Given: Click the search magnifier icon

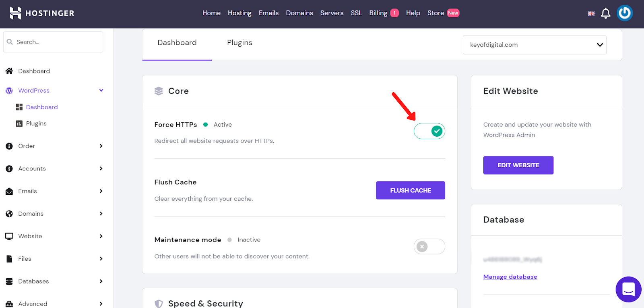Looking at the screenshot, I should 10,42.
